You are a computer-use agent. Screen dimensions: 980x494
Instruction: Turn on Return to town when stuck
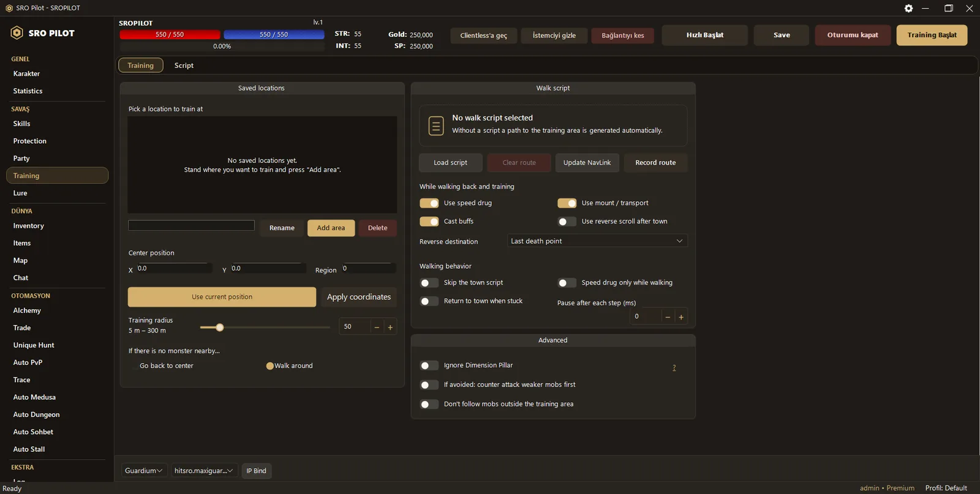click(429, 301)
